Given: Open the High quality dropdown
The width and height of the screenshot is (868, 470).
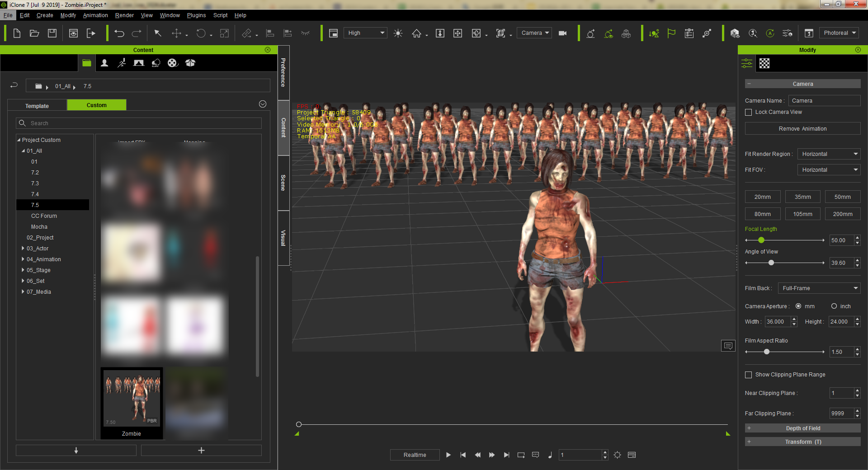Looking at the screenshot, I should (365, 33).
